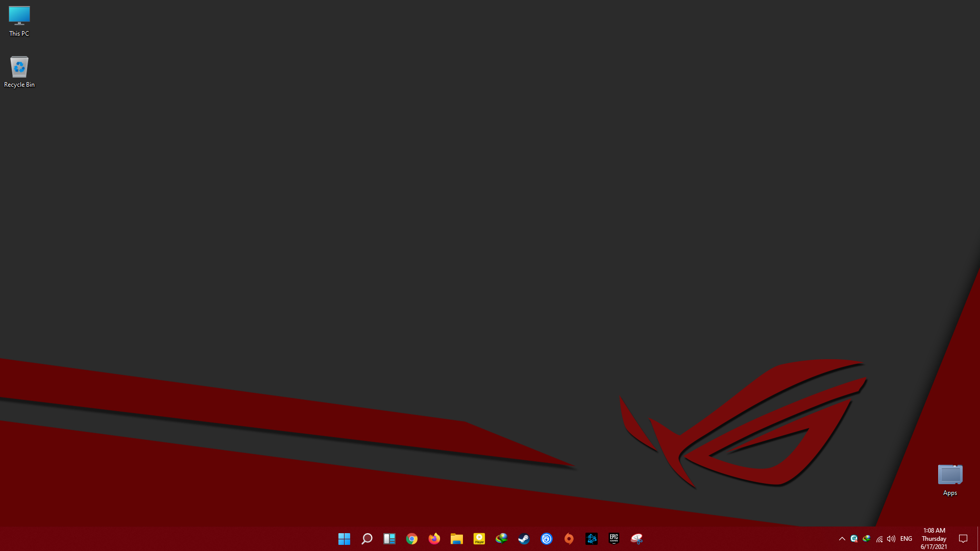This screenshot has width=980, height=551.
Task: Open taskbar Search
Action: (x=367, y=539)
